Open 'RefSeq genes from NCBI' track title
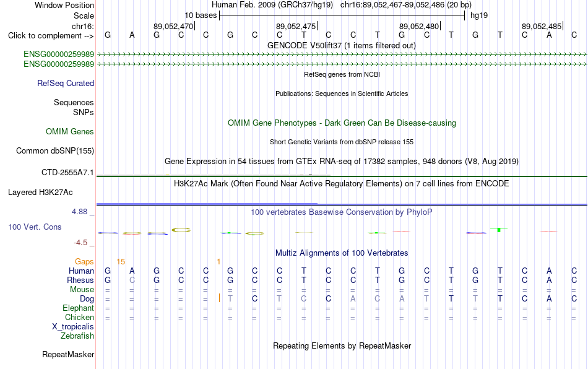This screenshot has width=588, height=369. coord(342,75)
